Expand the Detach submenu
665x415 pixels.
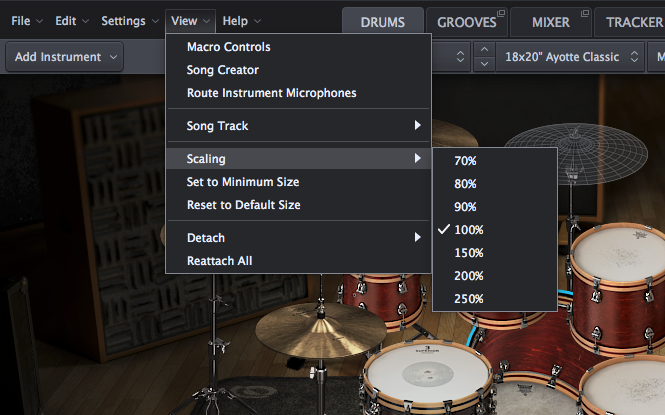click(299, 237)
